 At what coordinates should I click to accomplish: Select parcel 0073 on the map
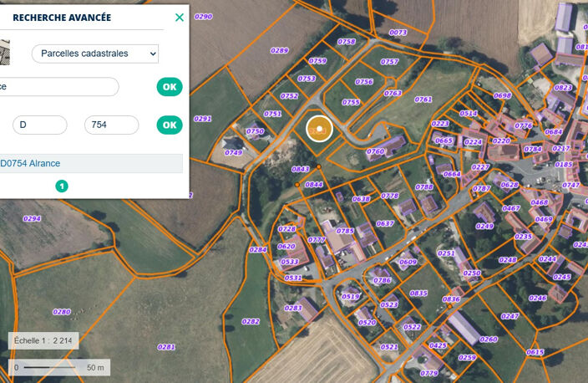pyautogui.click(x=398, y=33)
